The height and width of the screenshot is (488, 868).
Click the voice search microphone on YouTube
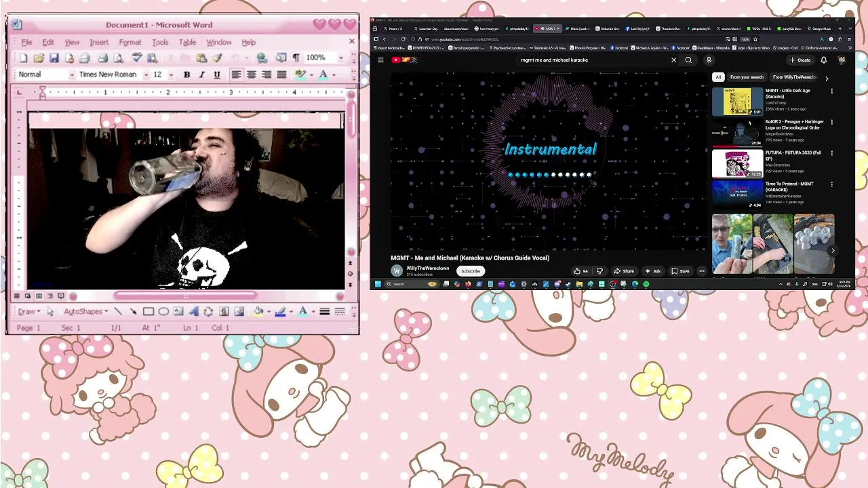709,60
